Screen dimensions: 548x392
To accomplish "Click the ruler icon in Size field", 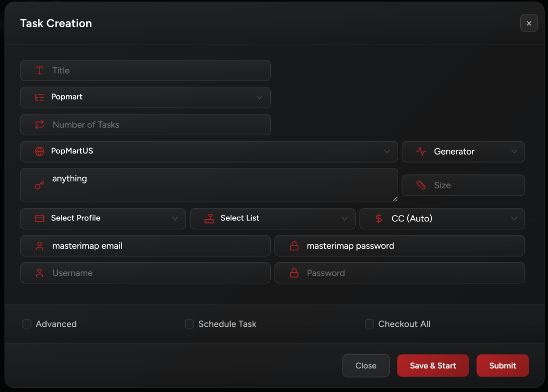I will 421,185.
